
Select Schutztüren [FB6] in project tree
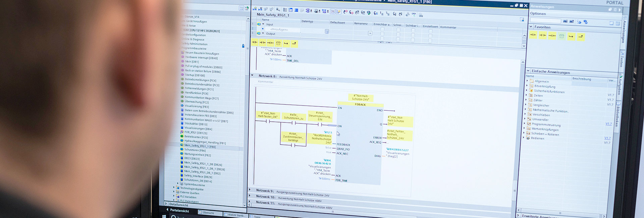[195, 150]
